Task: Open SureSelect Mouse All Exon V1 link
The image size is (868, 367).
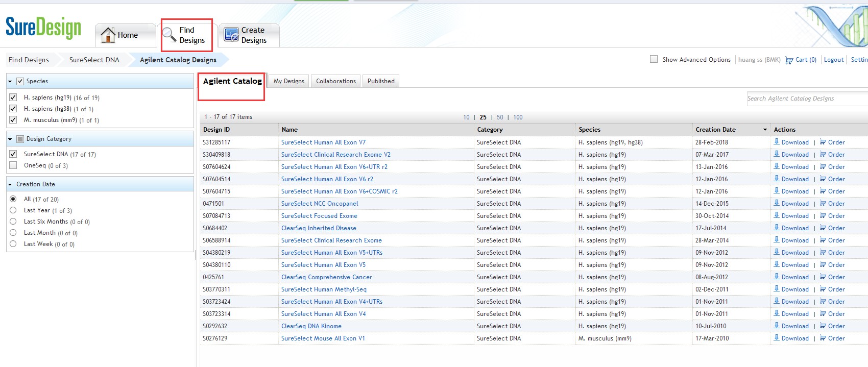Action: [x=323, y=338]
